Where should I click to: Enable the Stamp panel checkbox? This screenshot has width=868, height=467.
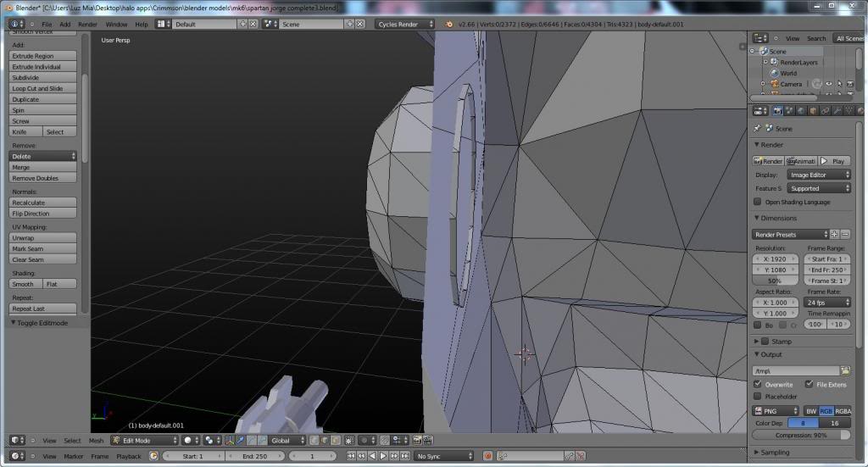[x=765, y=342]
